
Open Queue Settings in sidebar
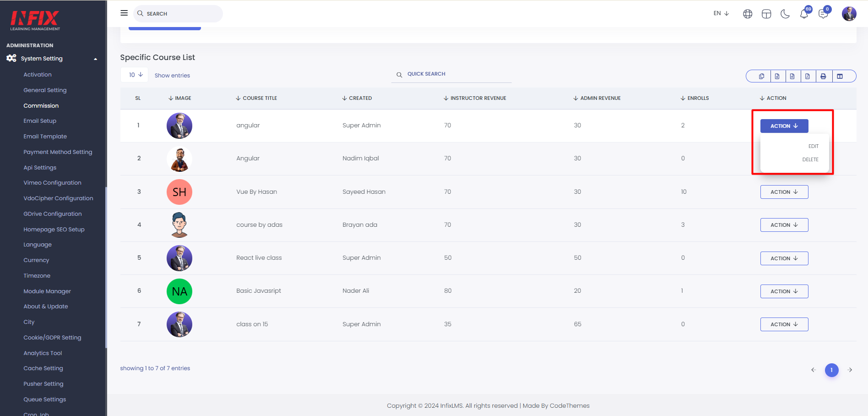click(45, 400)
